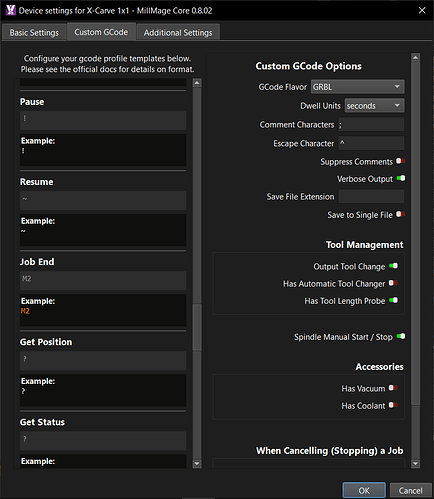Confirm settings with the OK button
The height and width of the screenshot is (499, 434).
(x=364, y=490)
